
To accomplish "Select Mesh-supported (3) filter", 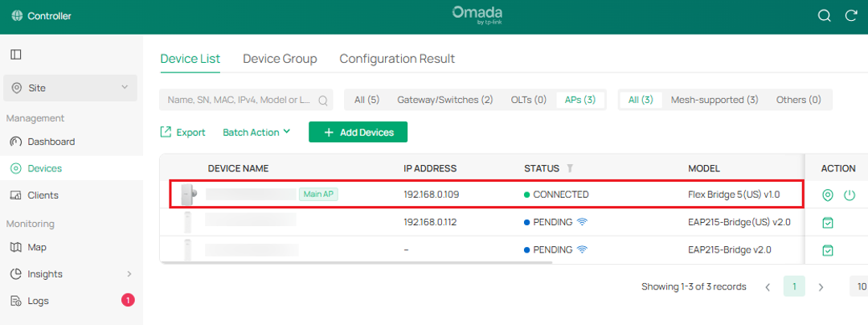I will pyautogui.click(x=714, y=101).
